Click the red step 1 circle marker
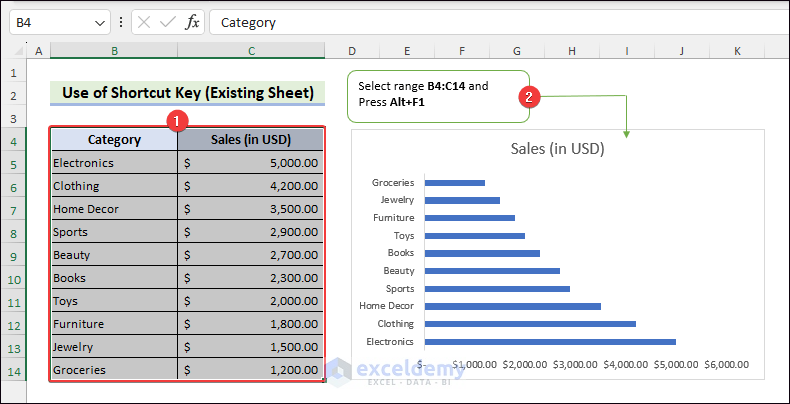790x404 pixels. pyautogui.click(x=176, y=121)
